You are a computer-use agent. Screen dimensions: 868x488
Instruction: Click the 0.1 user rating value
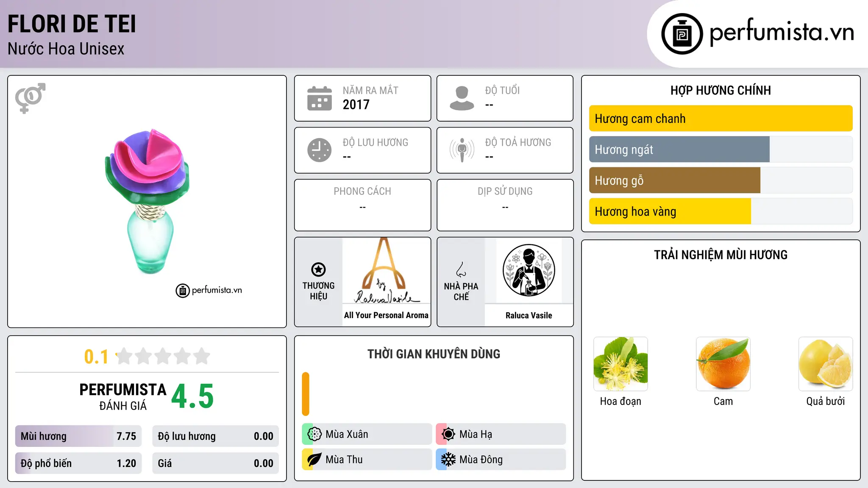tap(96, 357)
